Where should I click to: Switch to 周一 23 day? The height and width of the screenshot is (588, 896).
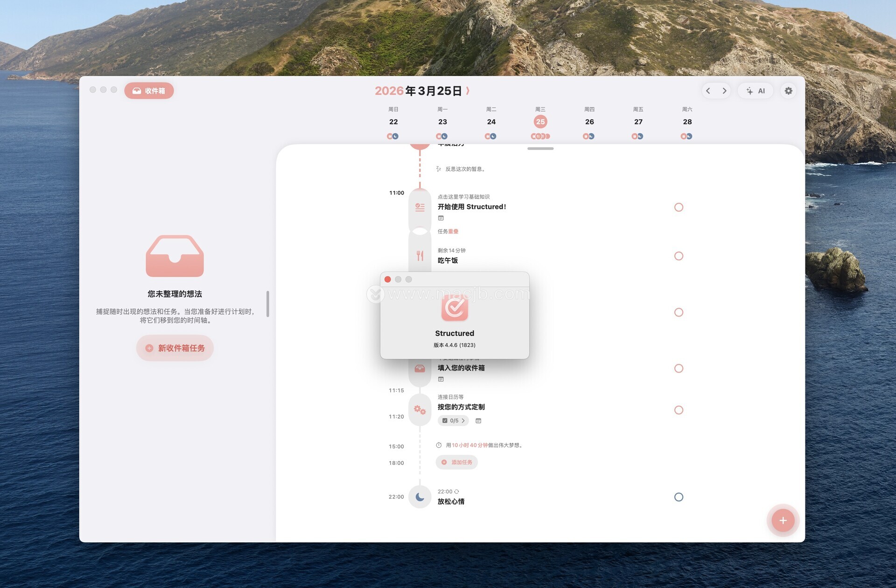tap(442, 122)
